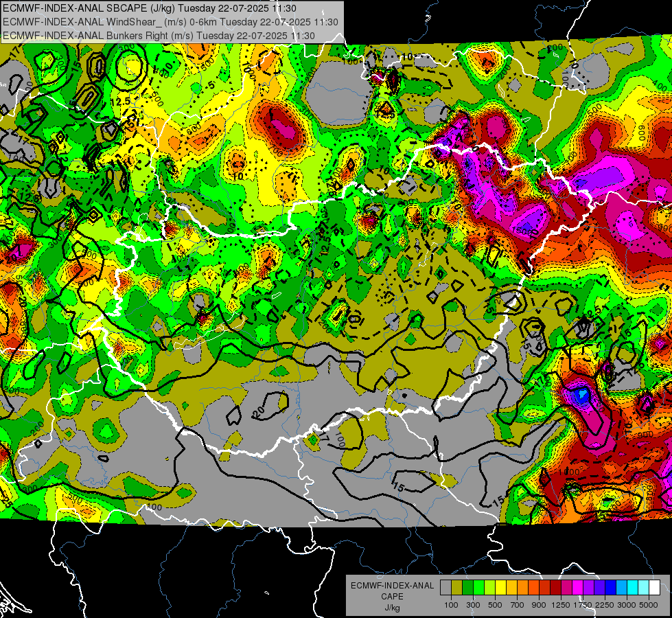Select the light blue legend swatch before 3000
Image resolution: width=672 pixels, height=618 pixels.
pyautogui.click(x=621, y=588)
